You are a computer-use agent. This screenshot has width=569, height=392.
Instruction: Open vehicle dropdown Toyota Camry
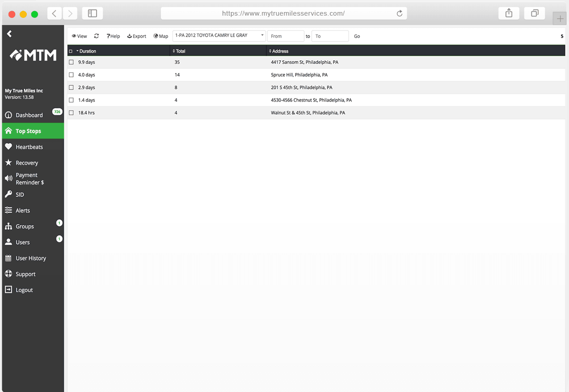219,36
